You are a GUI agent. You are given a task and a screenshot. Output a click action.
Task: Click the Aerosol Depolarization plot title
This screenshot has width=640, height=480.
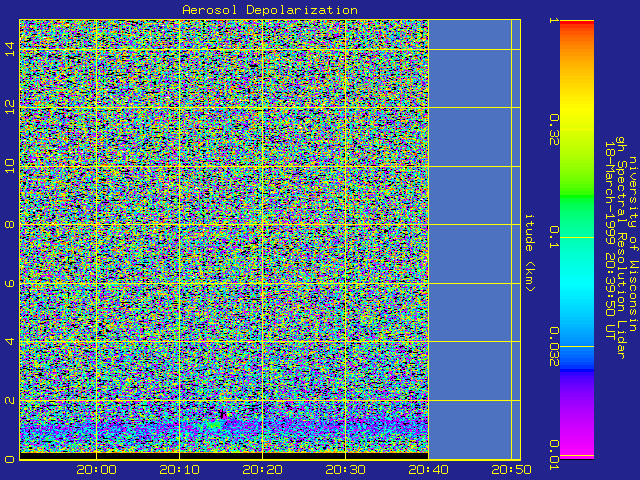[x=270, y=10]
